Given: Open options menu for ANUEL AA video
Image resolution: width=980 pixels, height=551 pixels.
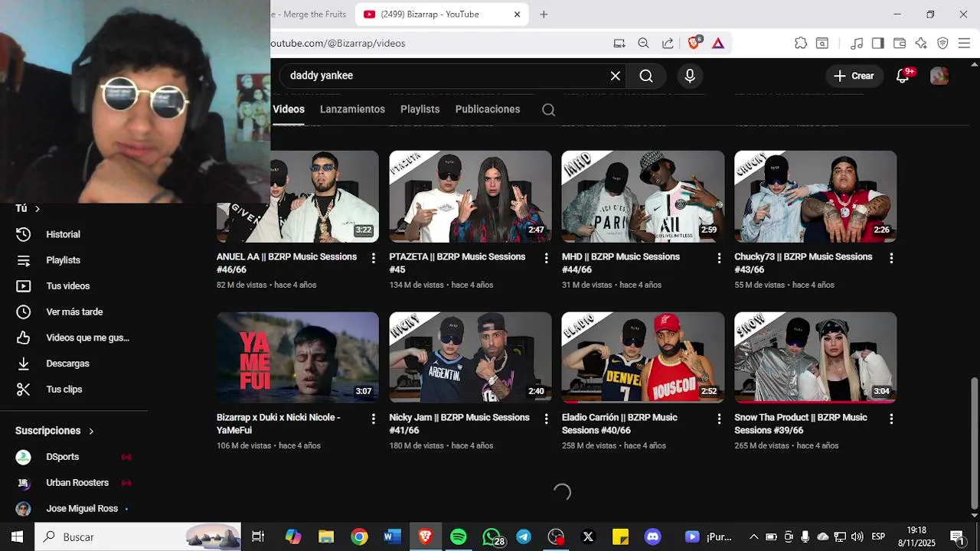Looking at the screenshot, I should [x=374, y=259].
